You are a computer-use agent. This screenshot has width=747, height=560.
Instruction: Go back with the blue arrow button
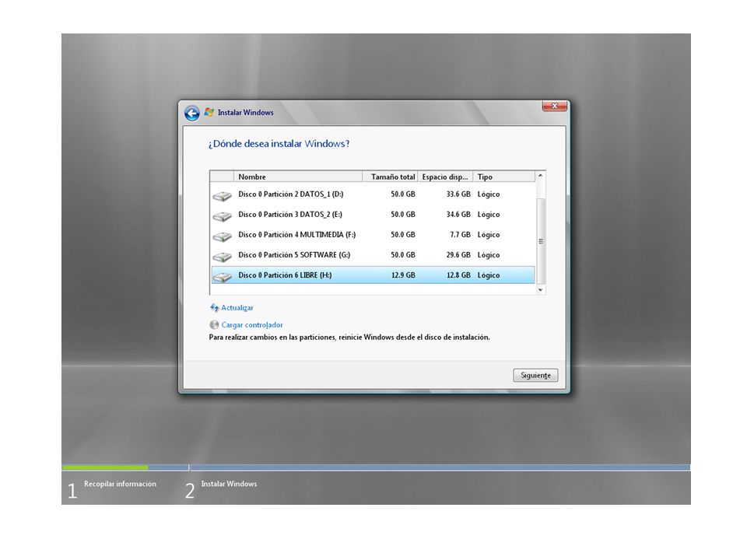point(192,114)
